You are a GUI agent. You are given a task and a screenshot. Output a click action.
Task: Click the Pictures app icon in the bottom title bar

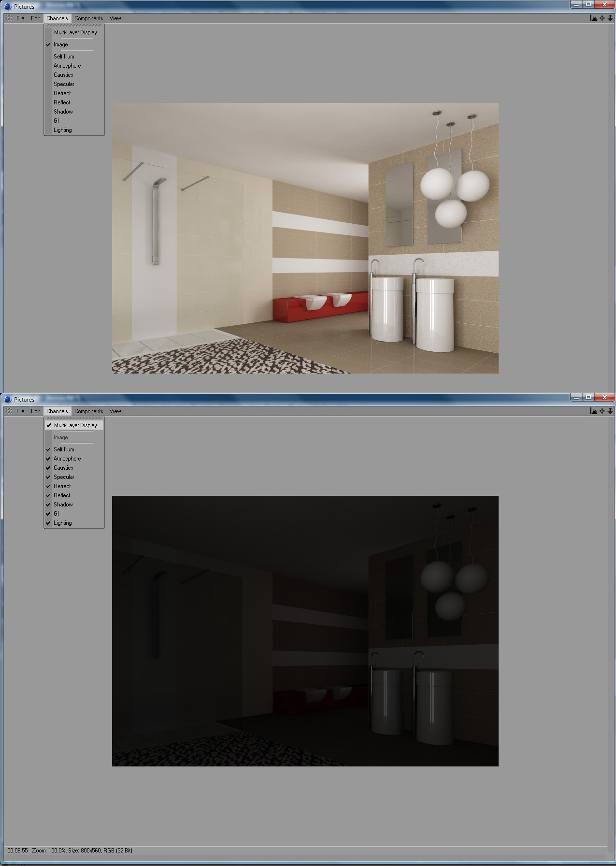coord(7,400)
